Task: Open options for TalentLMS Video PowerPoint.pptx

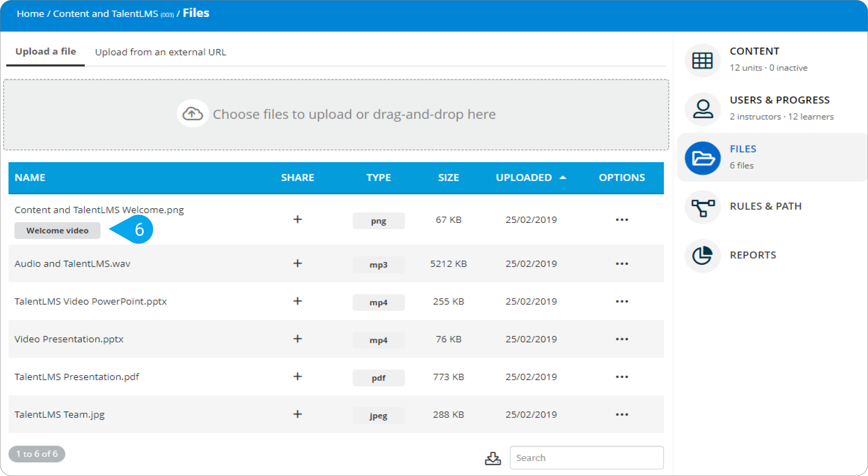Action: coord(622,301)
